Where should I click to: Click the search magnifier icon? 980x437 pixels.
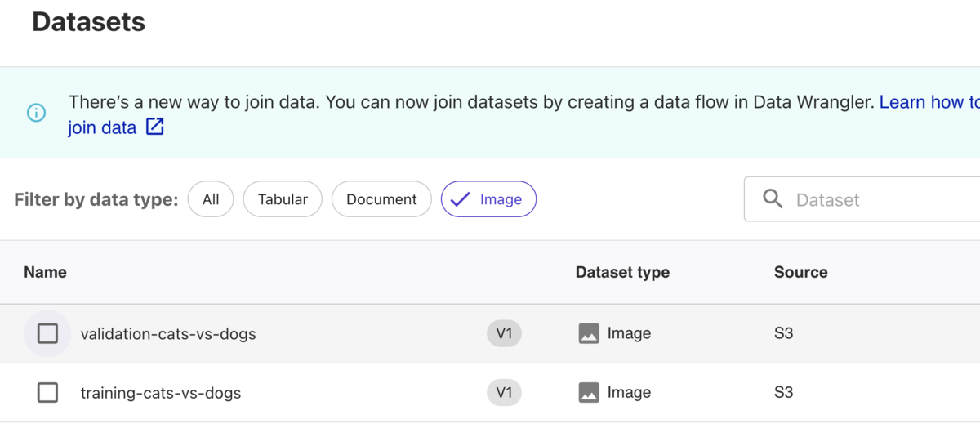point(773,198)
